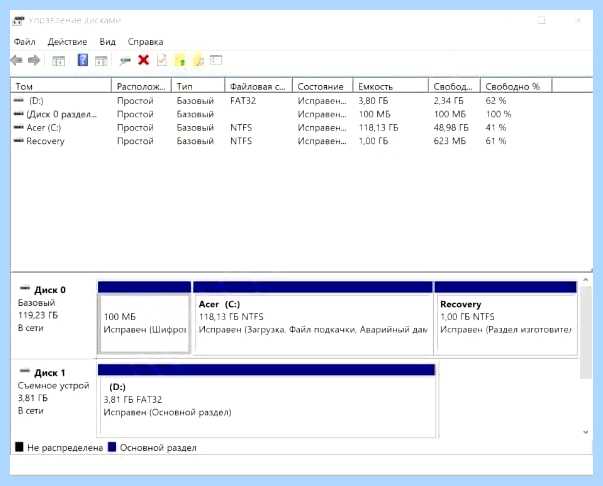Click the red X delete icon
This screenshot has width=603, height=486.
[143, 60]
